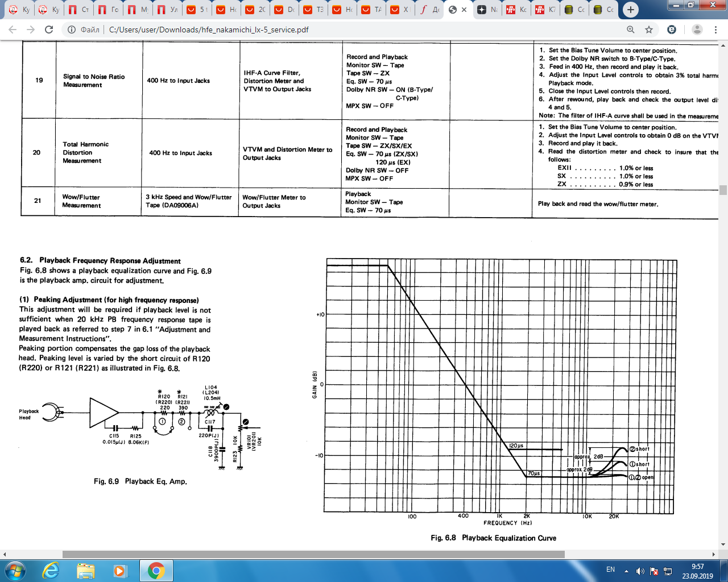This screenshot has height=582, width=728.
Task: Launch Internet Explorer from taskbar
Action: pyautogui.click(x=51, y=570)
